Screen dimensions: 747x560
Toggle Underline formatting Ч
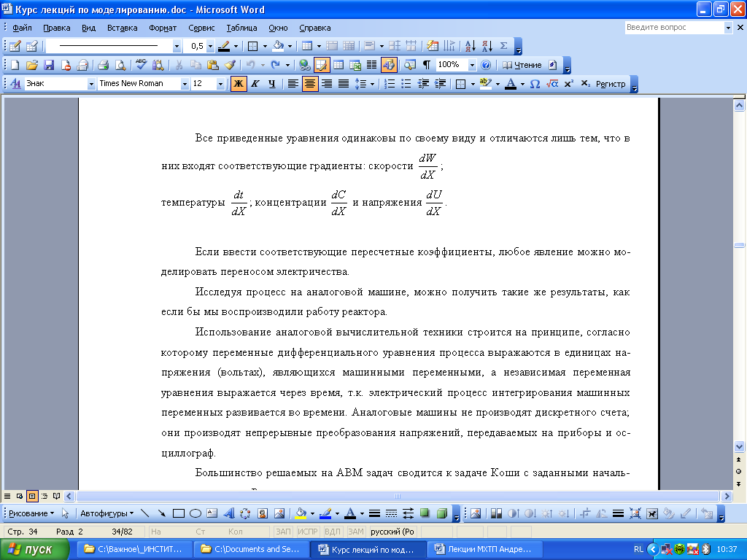coord(271,84)
